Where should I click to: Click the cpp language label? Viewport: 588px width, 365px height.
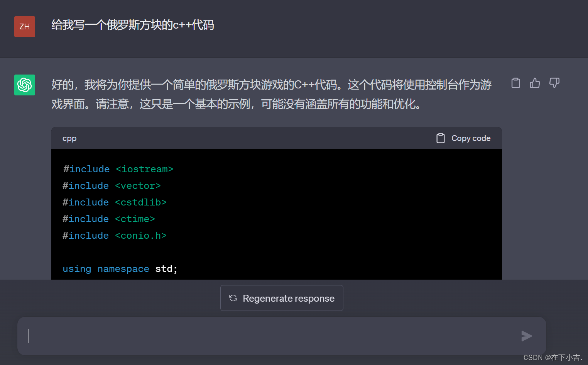[69, 138]
